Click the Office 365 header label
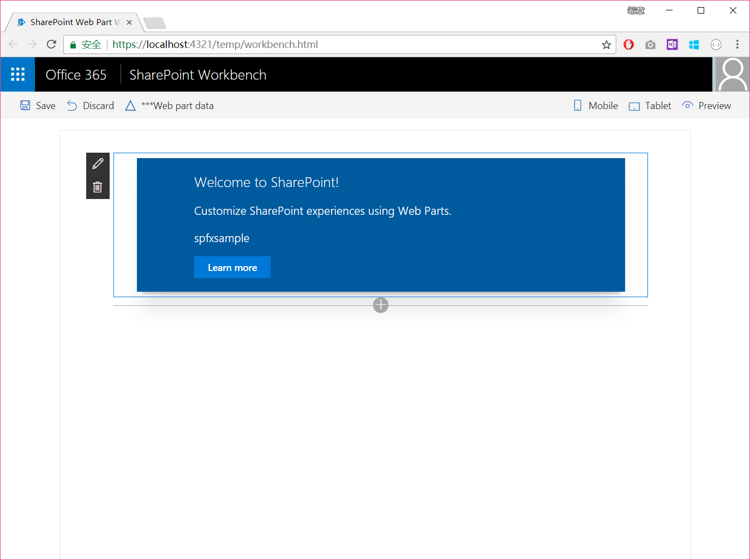 tap(76, 74)
